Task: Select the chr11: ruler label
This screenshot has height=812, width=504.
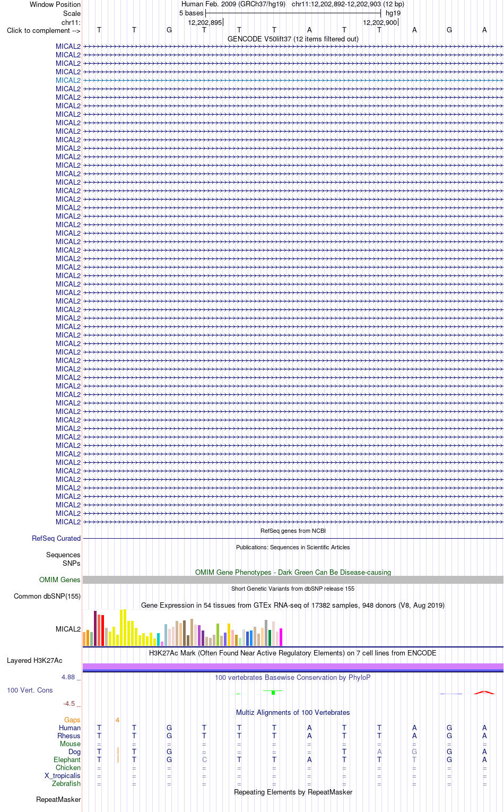Action: [71, 22]
